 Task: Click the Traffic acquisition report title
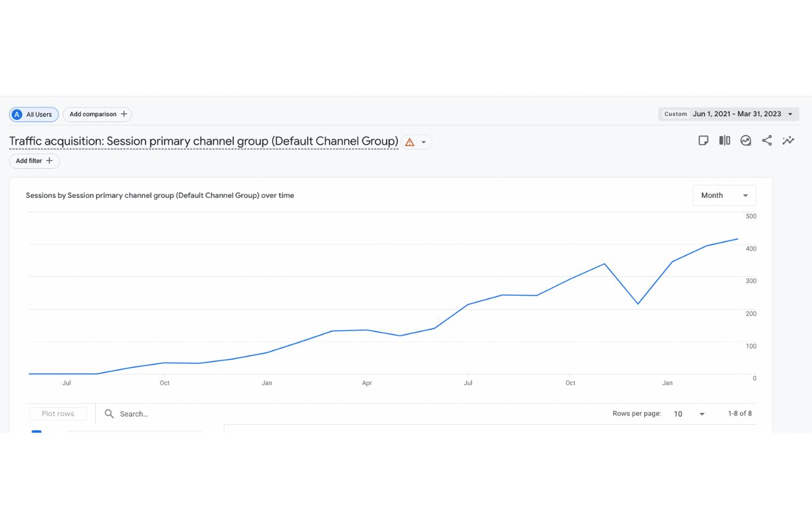203,142
